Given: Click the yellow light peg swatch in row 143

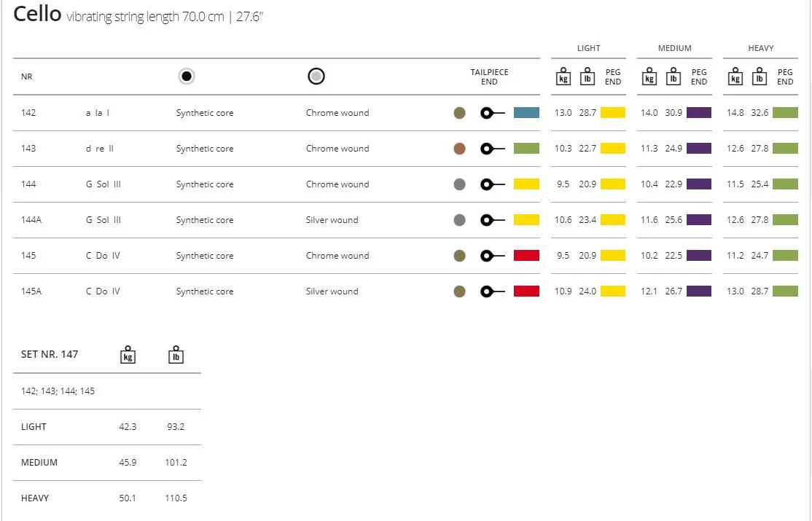Looking at the screenshot, I should click(x=613, y=149).
